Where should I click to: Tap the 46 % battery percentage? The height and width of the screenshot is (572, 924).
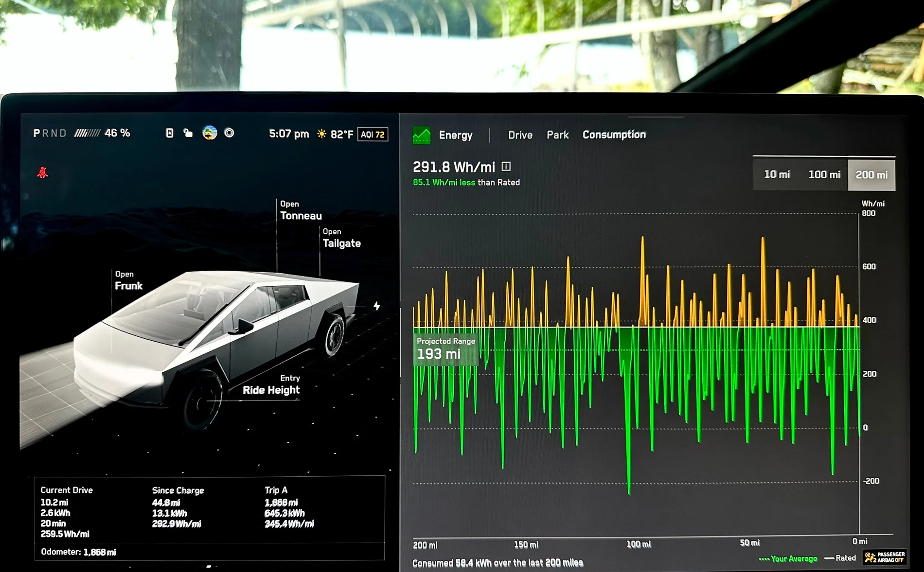[117, 133]
